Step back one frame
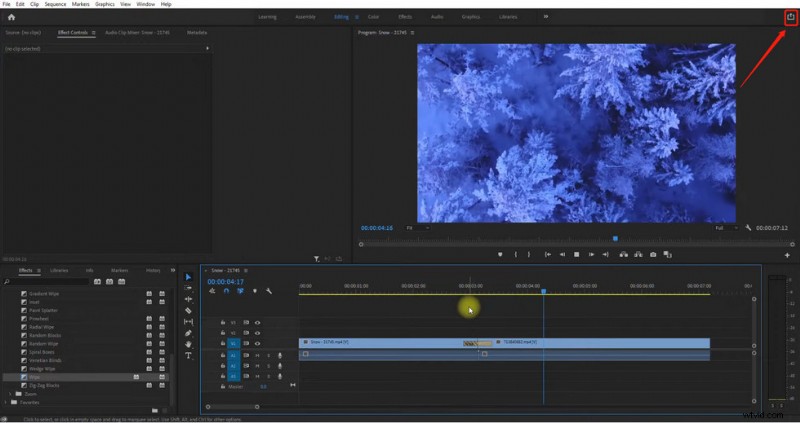The width and height of the screenshot is (800, 423). [562, 255]
